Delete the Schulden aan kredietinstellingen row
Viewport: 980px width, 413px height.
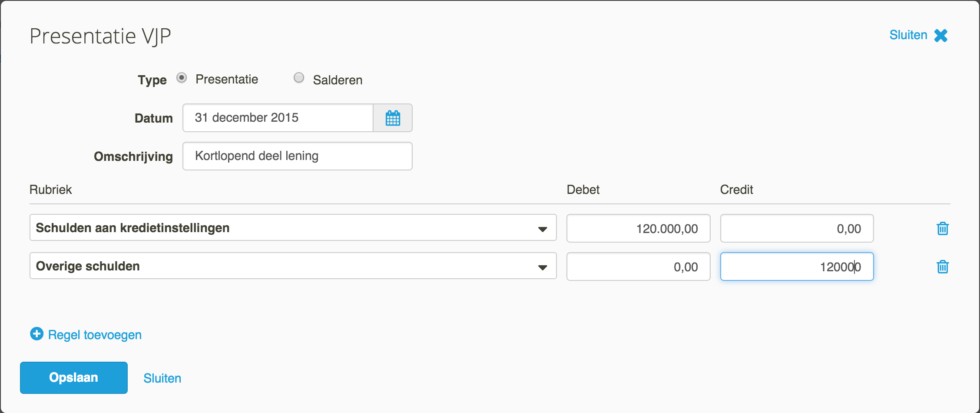[x=942, y=228]
